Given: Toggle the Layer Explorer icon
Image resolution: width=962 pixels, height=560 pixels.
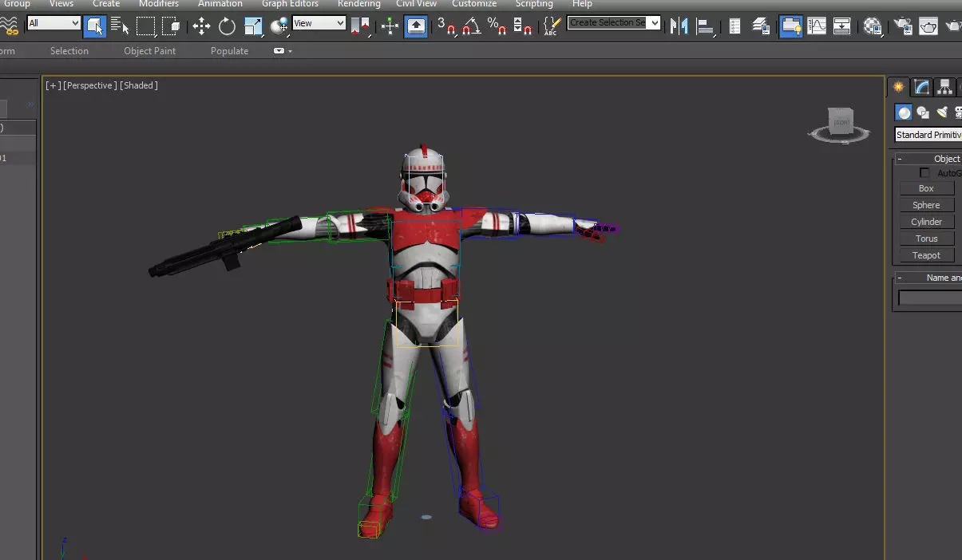Looking at the screenshot, I should coord(761,26).
